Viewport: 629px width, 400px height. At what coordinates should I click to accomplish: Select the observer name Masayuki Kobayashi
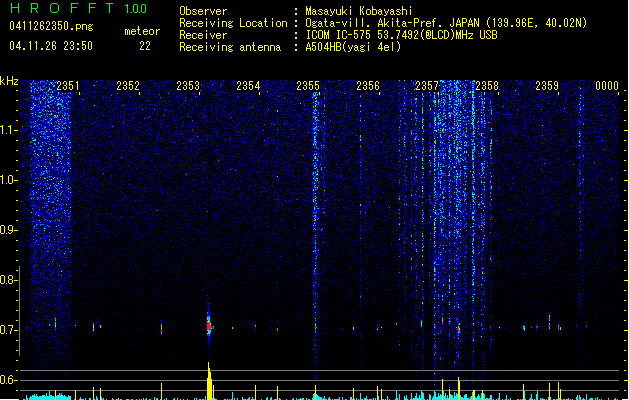point(359,11)
